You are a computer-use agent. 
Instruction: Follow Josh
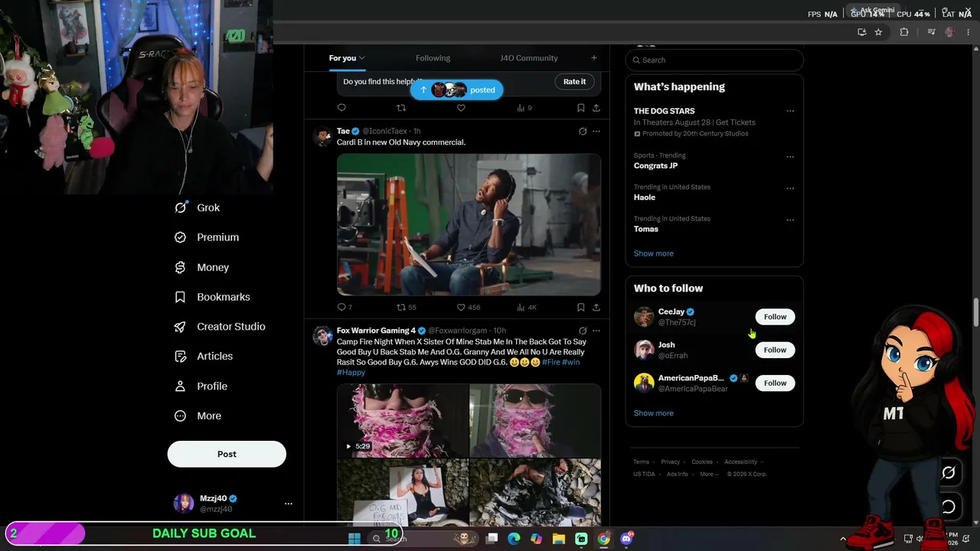pos(775,350)
